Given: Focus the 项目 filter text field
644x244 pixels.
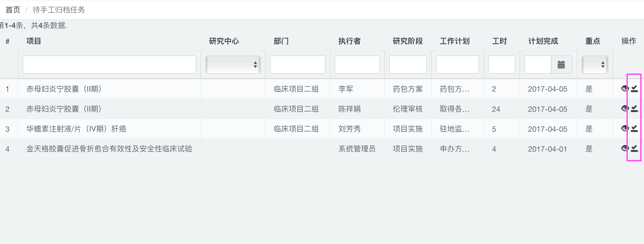Looking at the screenshot, I should (109, 65).
